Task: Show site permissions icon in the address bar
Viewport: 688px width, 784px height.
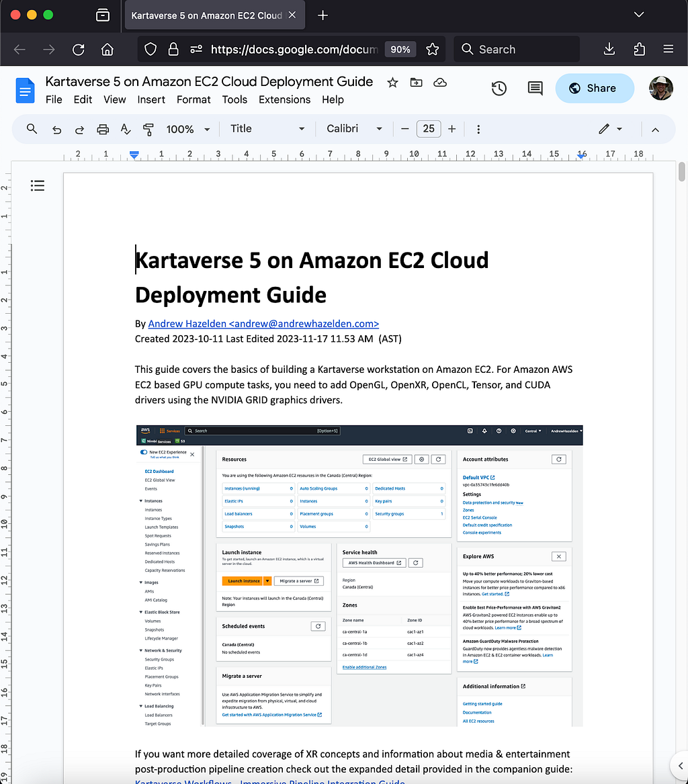Action: coord(196,49)
